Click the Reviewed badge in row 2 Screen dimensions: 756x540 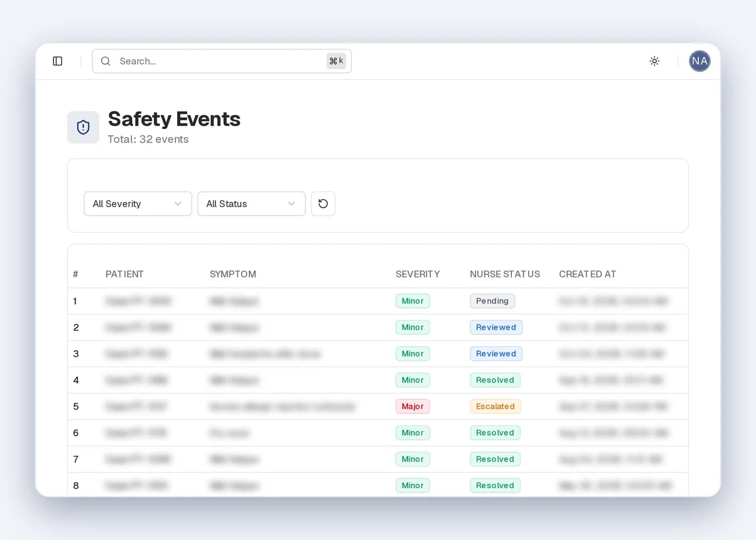click(x=496, y=327)
